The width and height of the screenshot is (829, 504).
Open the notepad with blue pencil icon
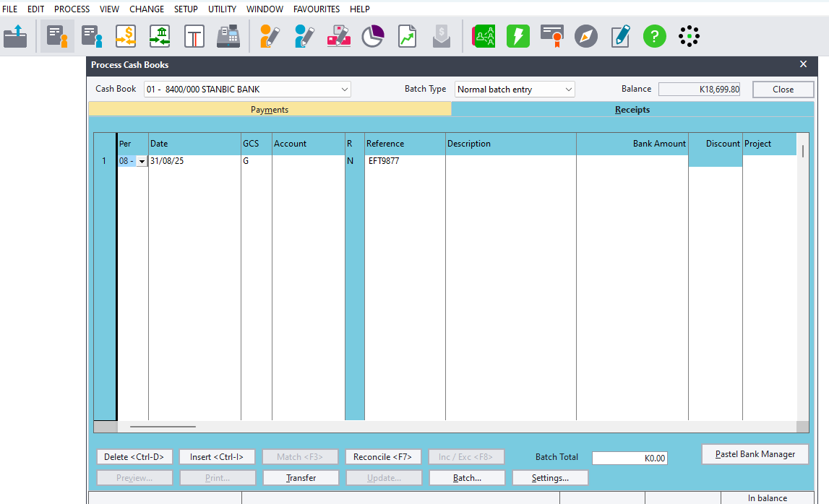[x=620, y=36]
